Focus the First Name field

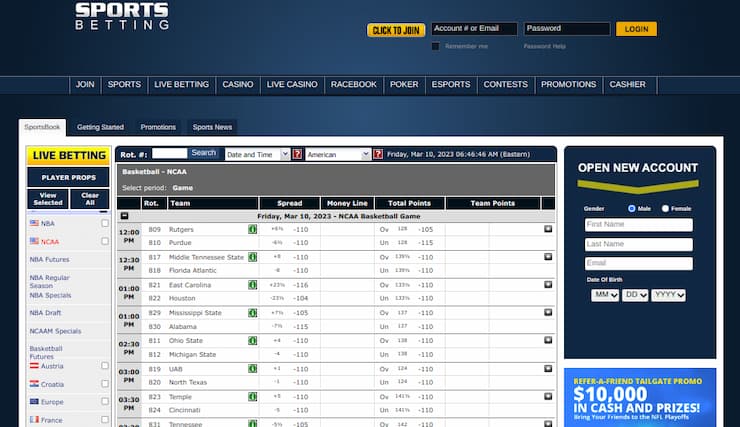coord(639,225)
